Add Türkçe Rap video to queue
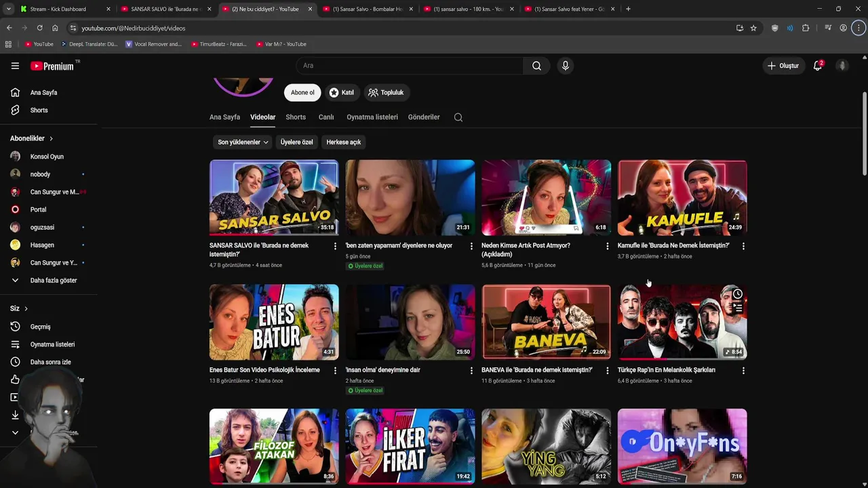 (737, 308)
